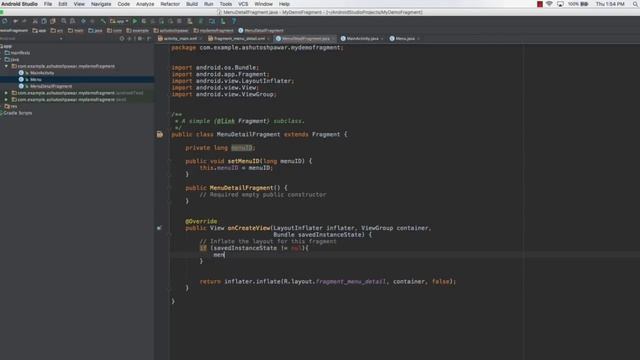Expand the androidTest package node
This screenshot has height=360, width=640.
pos(6,93)
